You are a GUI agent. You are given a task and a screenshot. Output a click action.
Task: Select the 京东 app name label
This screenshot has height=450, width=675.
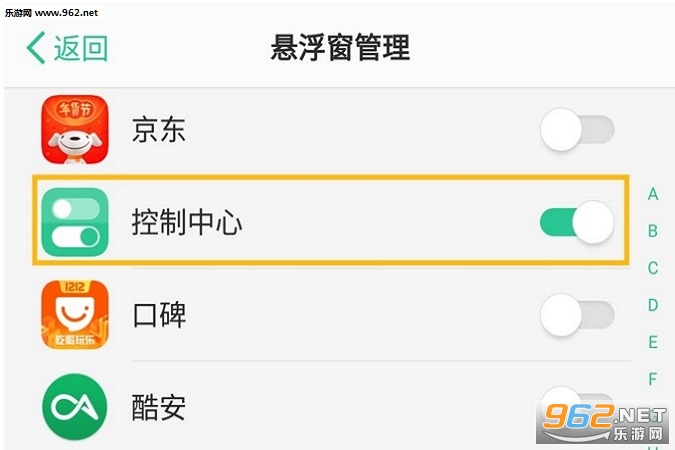point(159,130)
